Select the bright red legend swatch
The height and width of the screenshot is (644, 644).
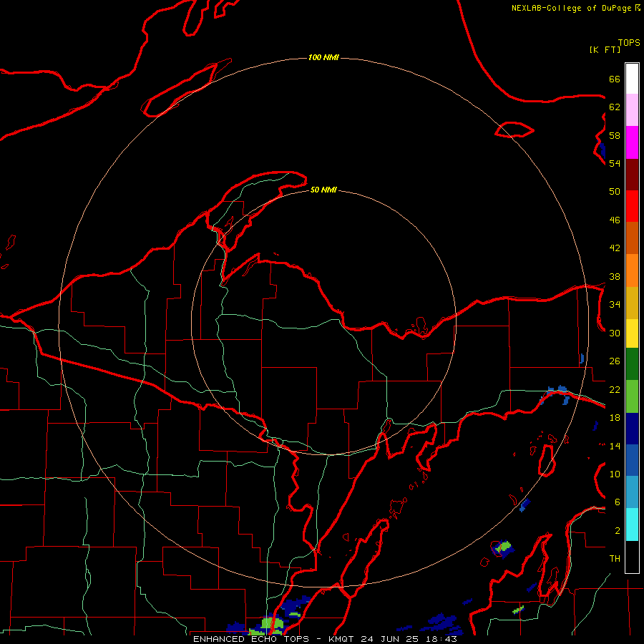(632, 206)
